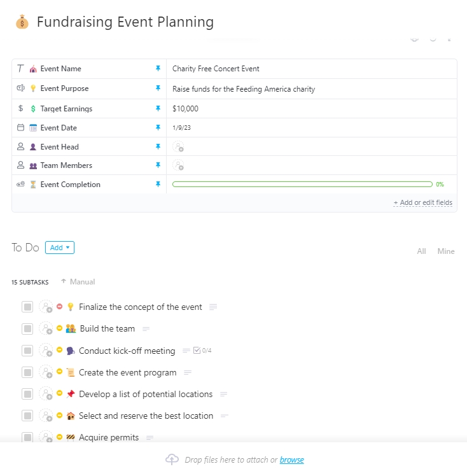
Task: Unpin the Target Earnings field
Action: [158, 109]
